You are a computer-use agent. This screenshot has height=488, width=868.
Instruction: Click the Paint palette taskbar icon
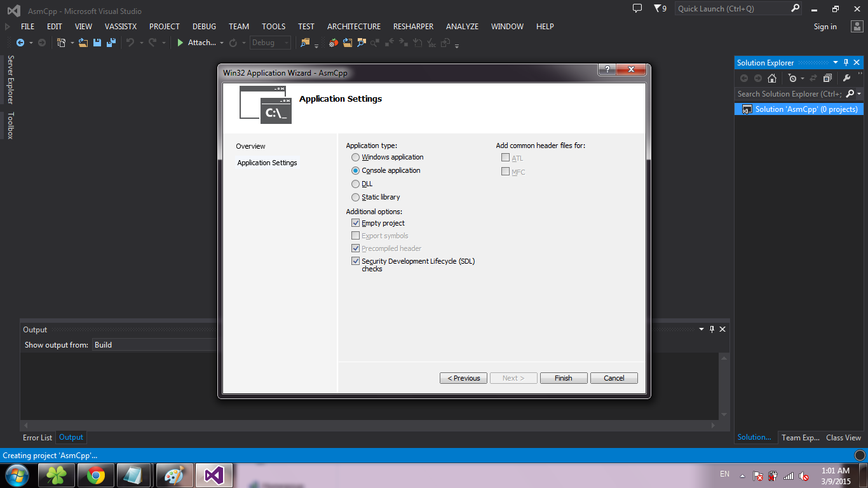(173, 475)
